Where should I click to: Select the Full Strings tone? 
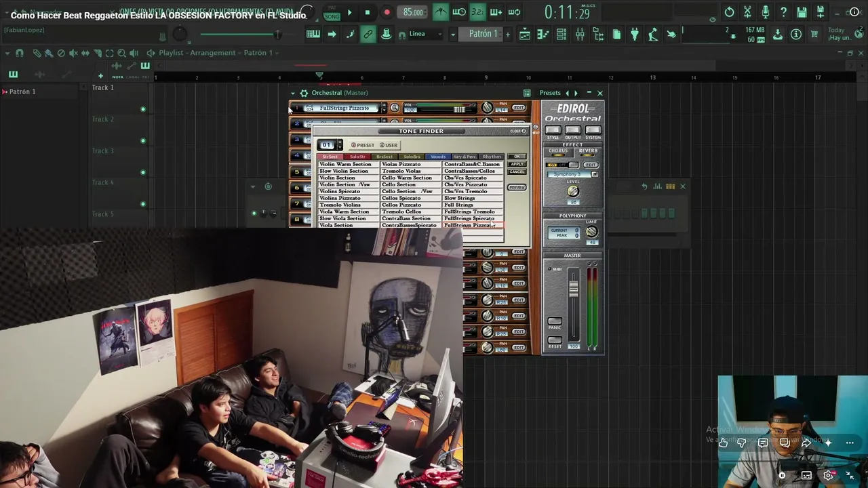click(473, 205)
